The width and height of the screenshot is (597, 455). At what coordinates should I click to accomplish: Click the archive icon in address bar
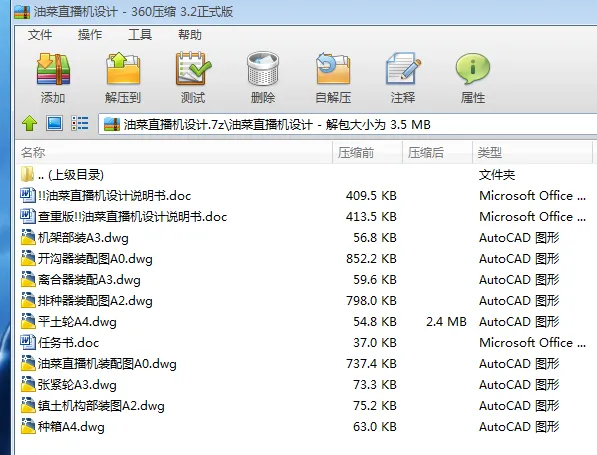click(112, 124)
